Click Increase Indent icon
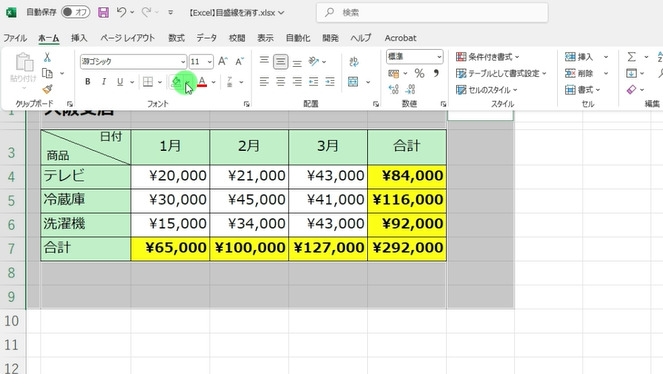 tap(330, 82)
